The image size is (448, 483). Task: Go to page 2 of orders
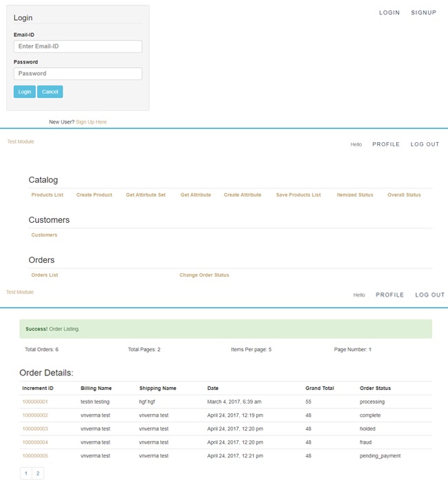pos(38,473)
